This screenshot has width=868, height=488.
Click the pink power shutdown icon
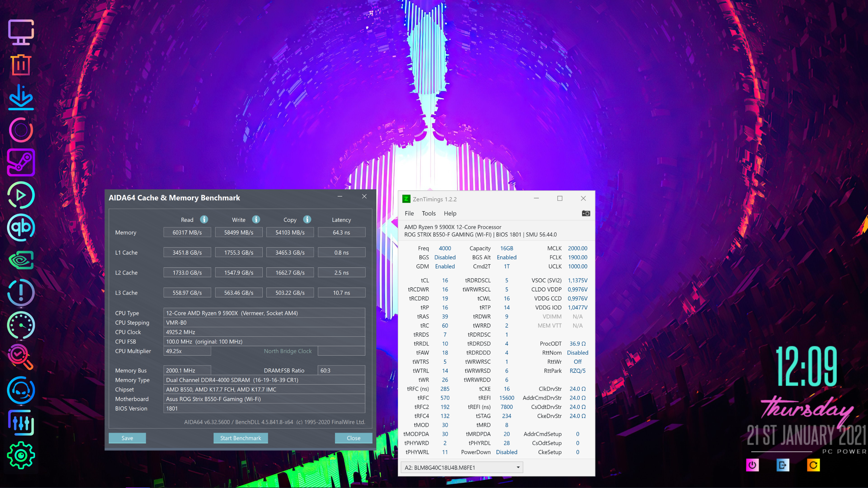click(x=752, y=465)
